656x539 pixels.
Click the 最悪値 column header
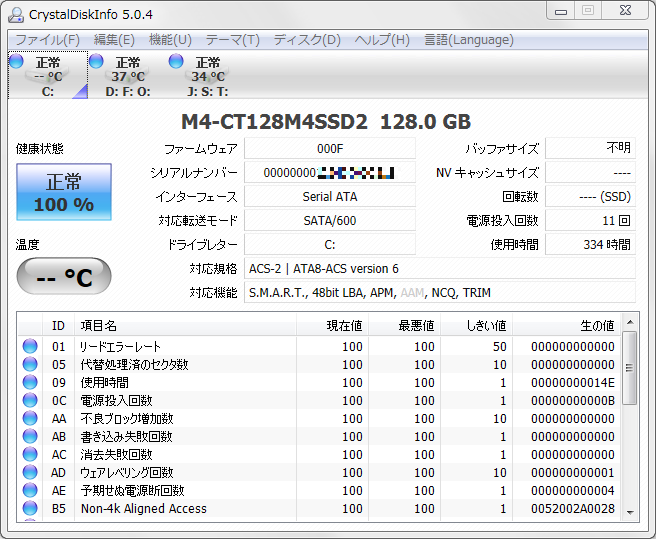(x=405, y=325)
